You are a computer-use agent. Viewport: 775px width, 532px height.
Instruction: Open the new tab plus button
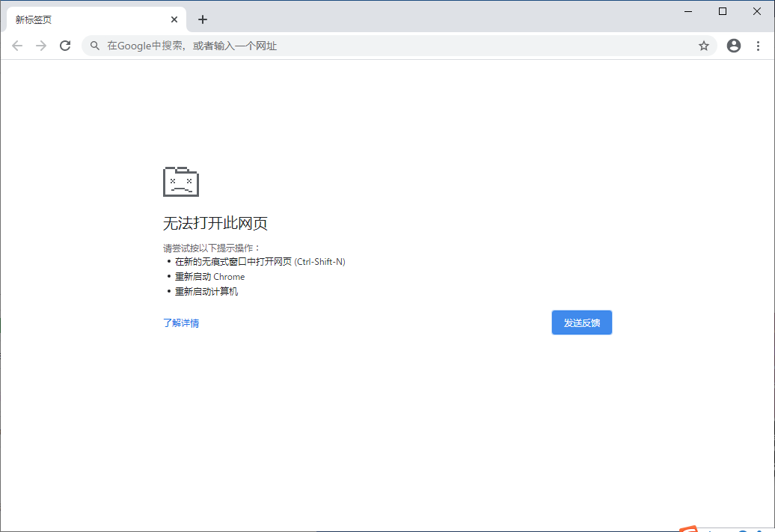click(202, 19)
